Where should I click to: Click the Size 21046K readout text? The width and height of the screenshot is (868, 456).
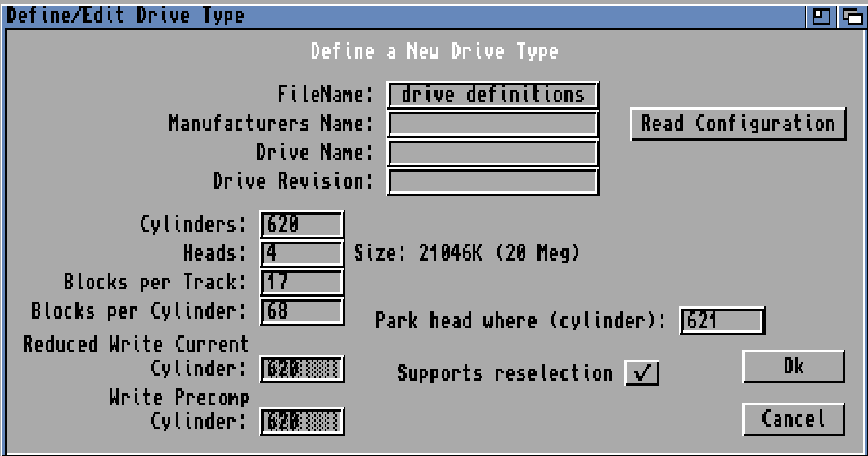pyautogui.click(x=466, y=253)
